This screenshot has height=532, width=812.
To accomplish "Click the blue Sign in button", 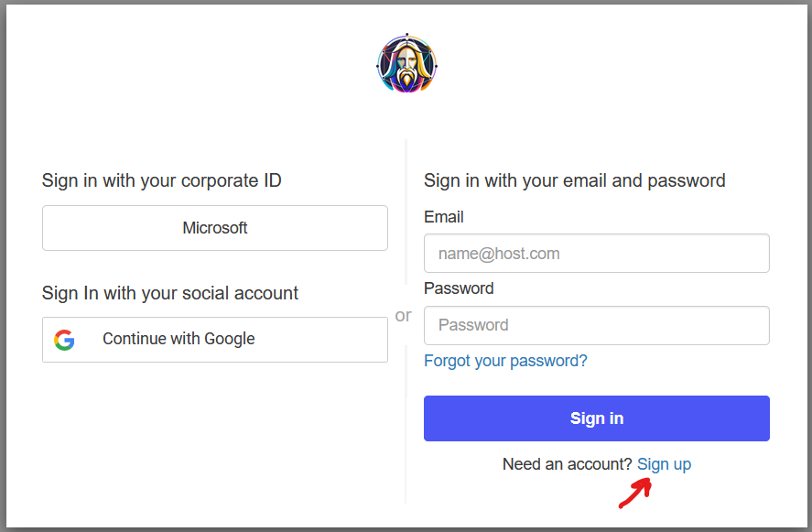I will (597, 418).
